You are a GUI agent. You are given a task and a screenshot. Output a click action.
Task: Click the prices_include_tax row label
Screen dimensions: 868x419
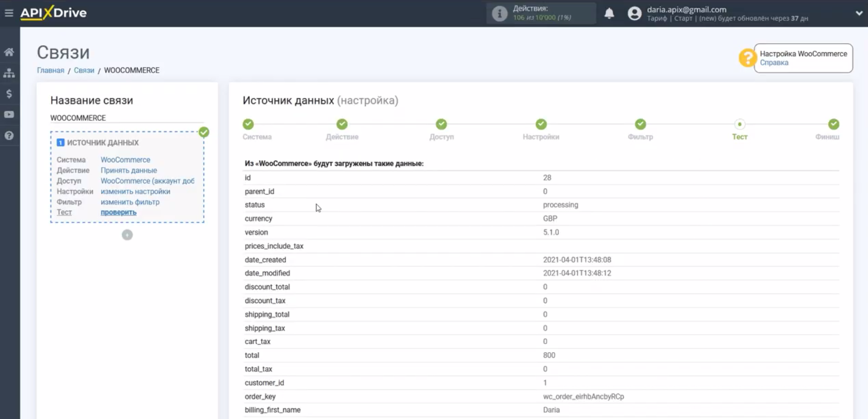click(x=274, y=246)
